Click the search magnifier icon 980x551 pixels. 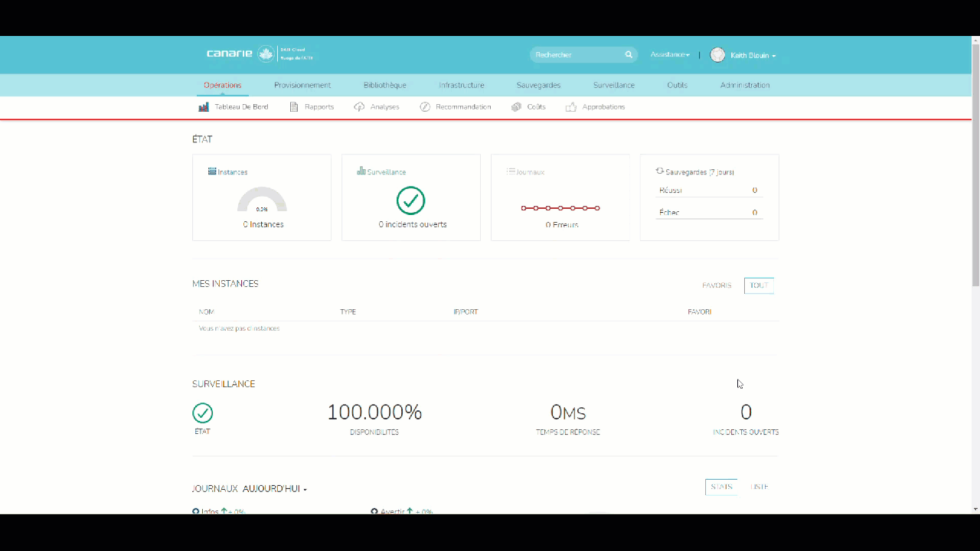coord(629,55)
